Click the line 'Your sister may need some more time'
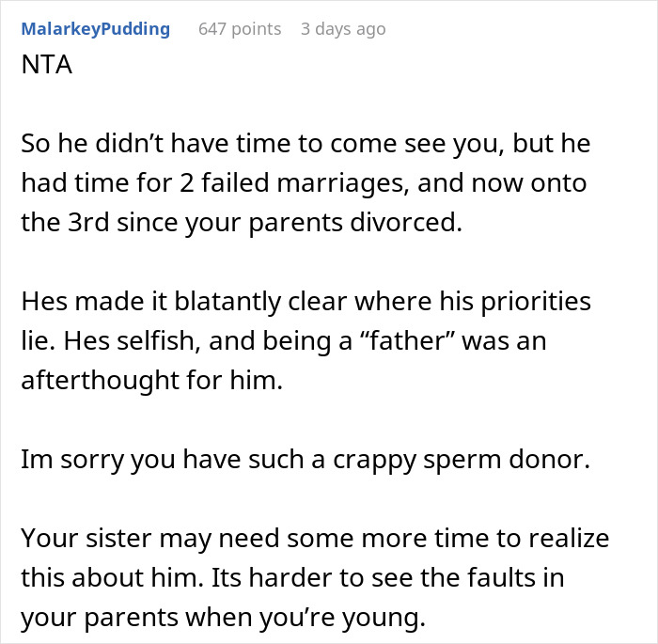The image size is (658, 644). [315, 539]
